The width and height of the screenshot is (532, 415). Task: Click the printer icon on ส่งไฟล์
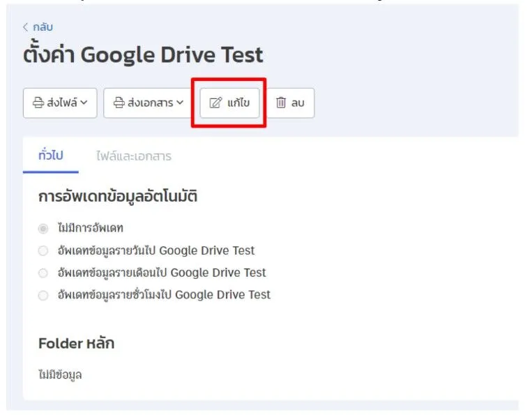38,103
